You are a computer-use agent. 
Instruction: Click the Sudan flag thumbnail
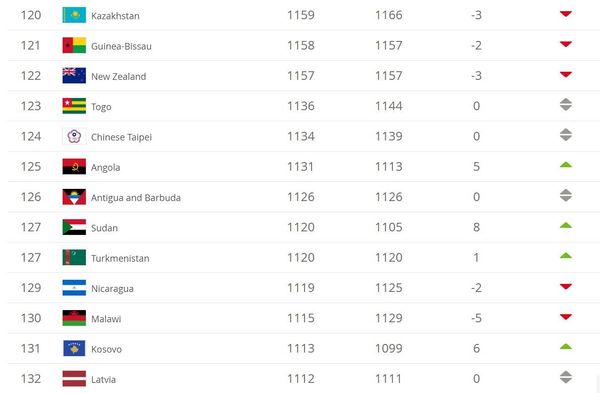point(74,227)
